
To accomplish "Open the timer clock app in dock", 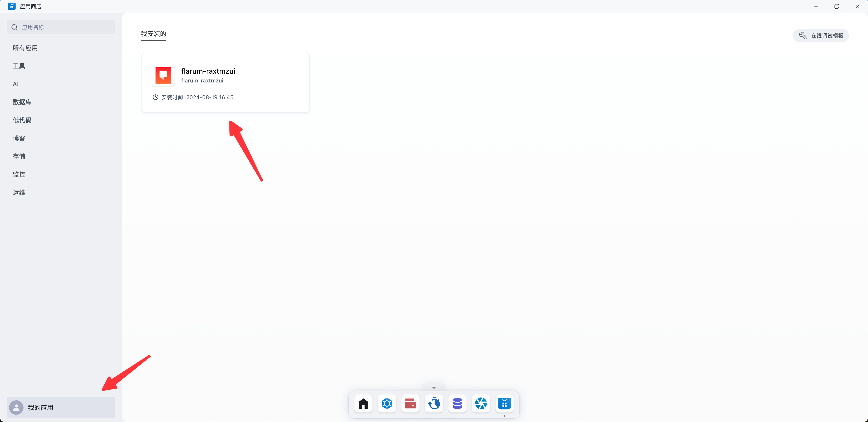I will point(434,403).
